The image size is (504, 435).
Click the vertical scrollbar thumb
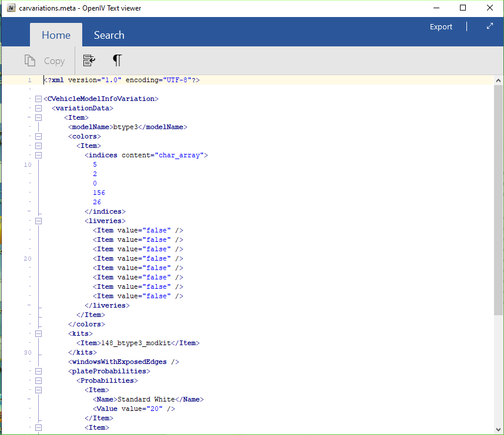(498, 200)
